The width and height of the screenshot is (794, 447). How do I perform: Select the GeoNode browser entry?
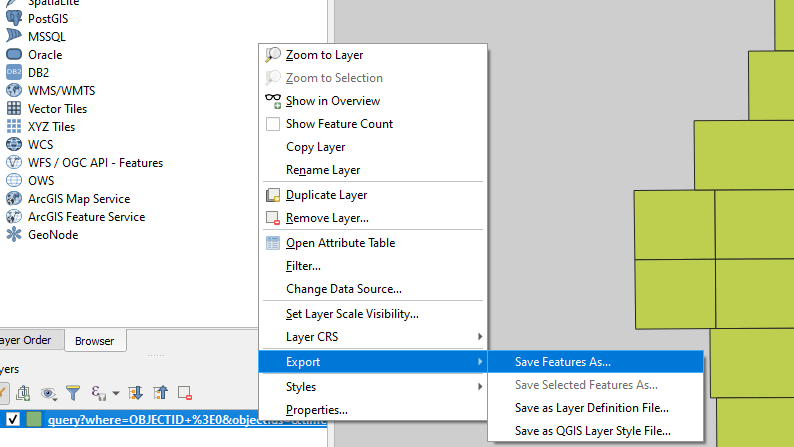pos(53,235)
